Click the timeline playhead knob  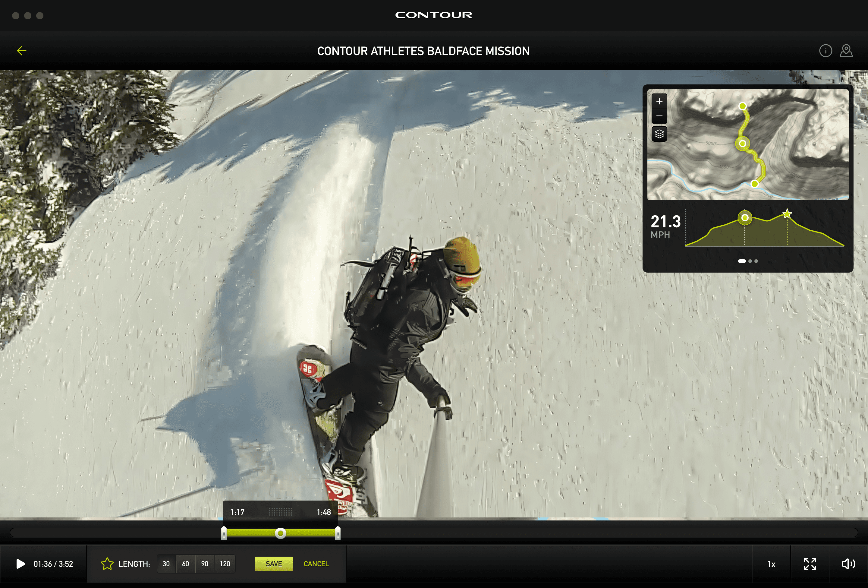281,533
